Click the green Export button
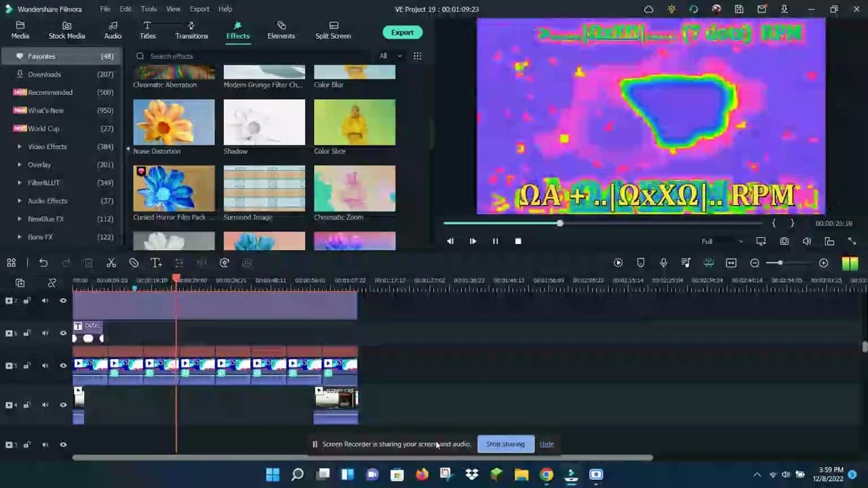The image size is (868, 488). click(402, 33)
